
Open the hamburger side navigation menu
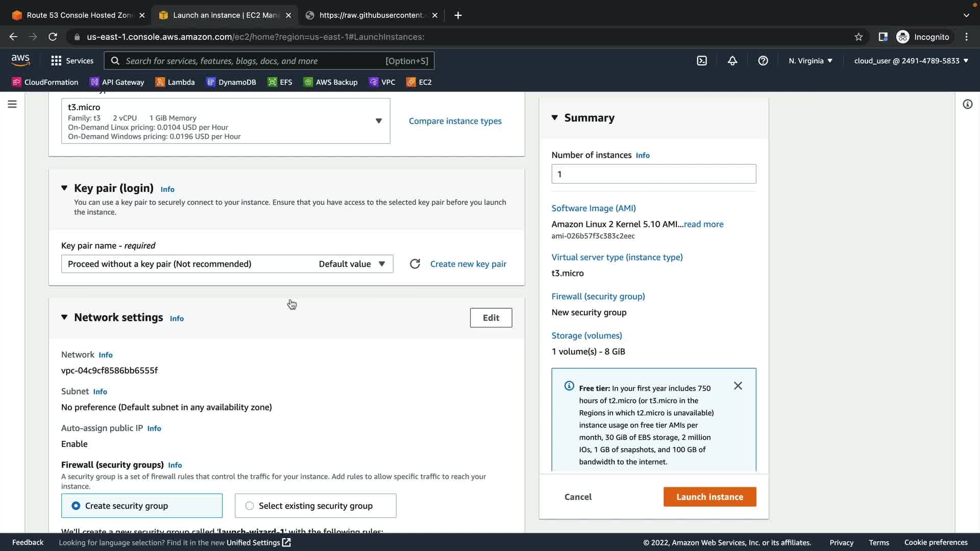[x=12, y=104]
